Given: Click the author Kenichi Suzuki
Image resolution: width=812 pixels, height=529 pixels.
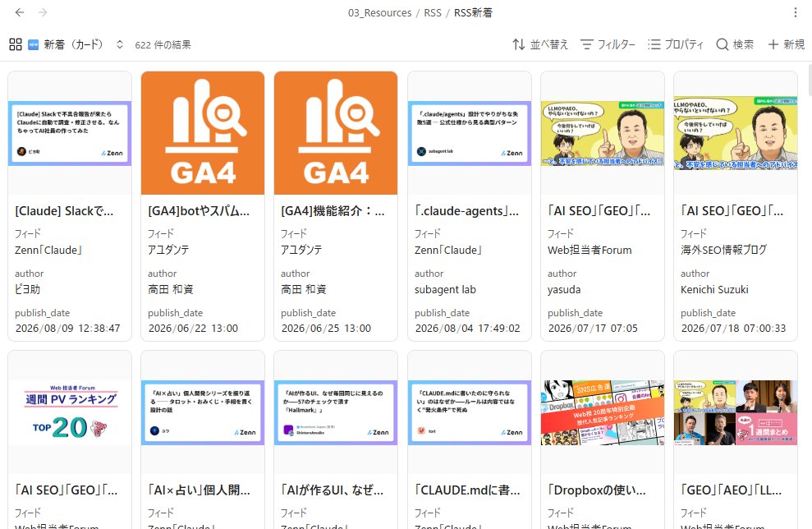Looking at the screenshot, I should tap(714, 290).
